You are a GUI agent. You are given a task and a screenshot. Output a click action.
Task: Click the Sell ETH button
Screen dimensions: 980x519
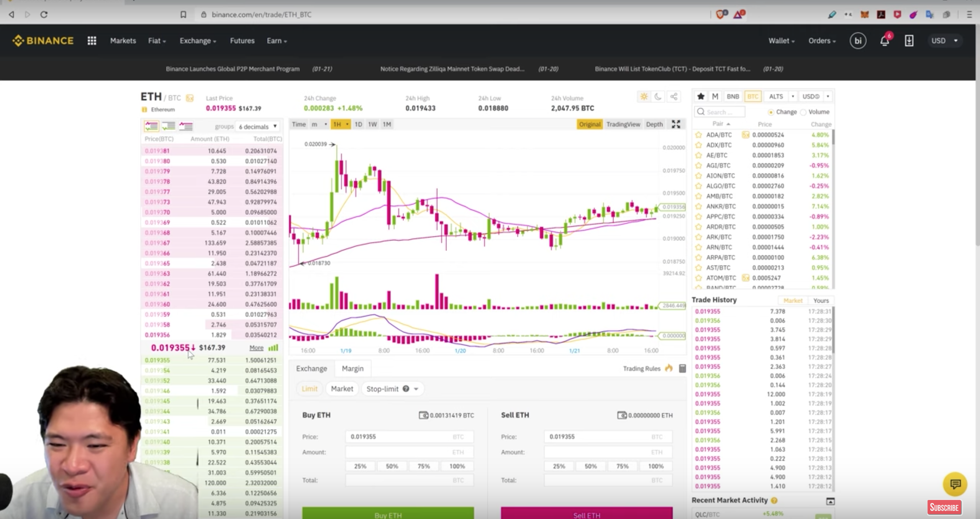coord(587,513)
